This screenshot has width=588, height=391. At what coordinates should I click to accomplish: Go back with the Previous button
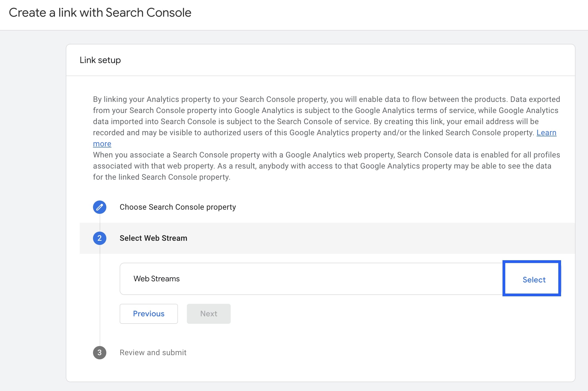149,314
